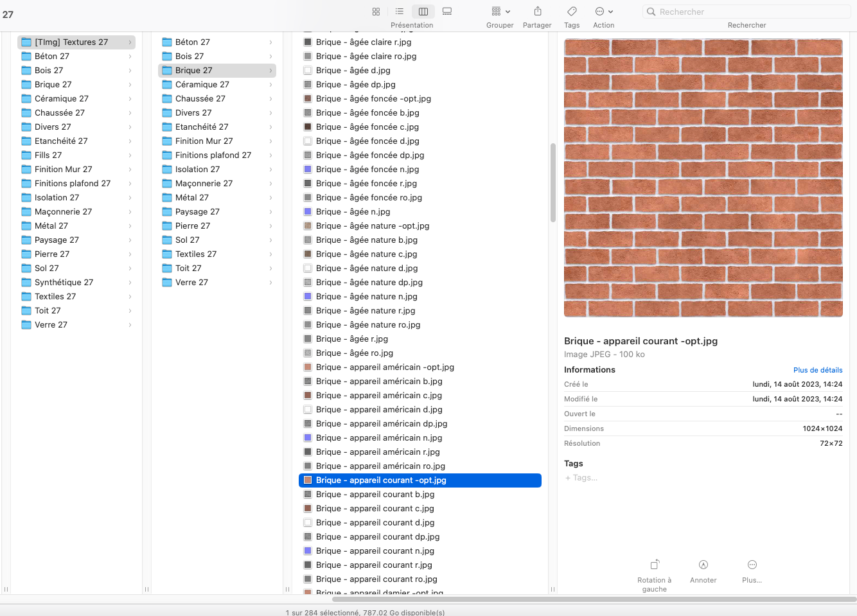Expand chevron next to Métal 27 second column
Viewport: 857px width, 616px height.
(270, 198)
